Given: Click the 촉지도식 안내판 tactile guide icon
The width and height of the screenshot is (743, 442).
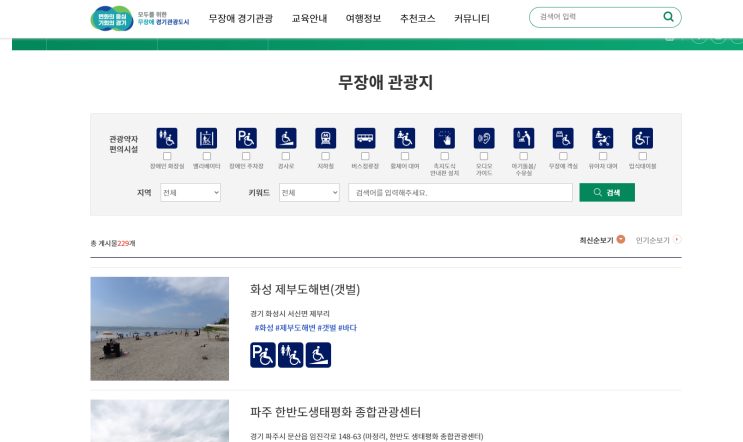Looking at the screenshot, I should click(444, 138).
